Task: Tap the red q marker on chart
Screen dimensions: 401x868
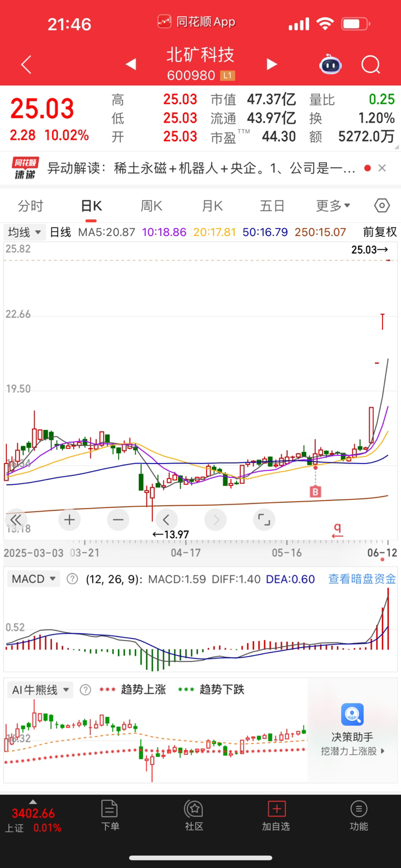Action: 337,529
